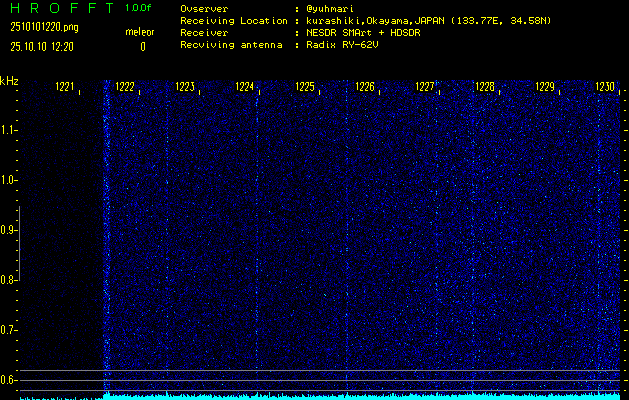This screenshot has height=400, width=629.
Task: Click the cyan signal level strip
Action: point(360,396)
